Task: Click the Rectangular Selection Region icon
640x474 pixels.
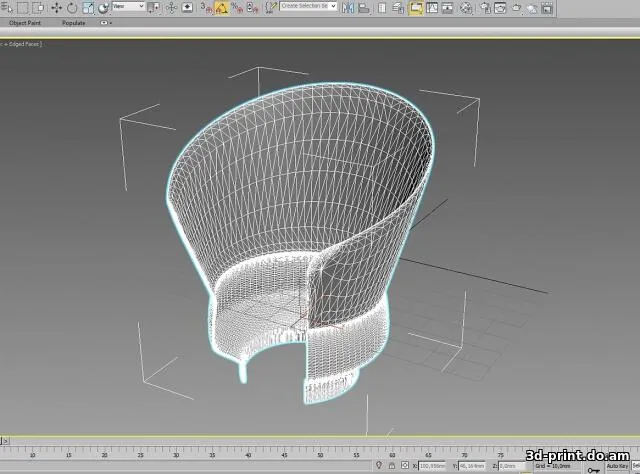Action: [x=22, y=7]
